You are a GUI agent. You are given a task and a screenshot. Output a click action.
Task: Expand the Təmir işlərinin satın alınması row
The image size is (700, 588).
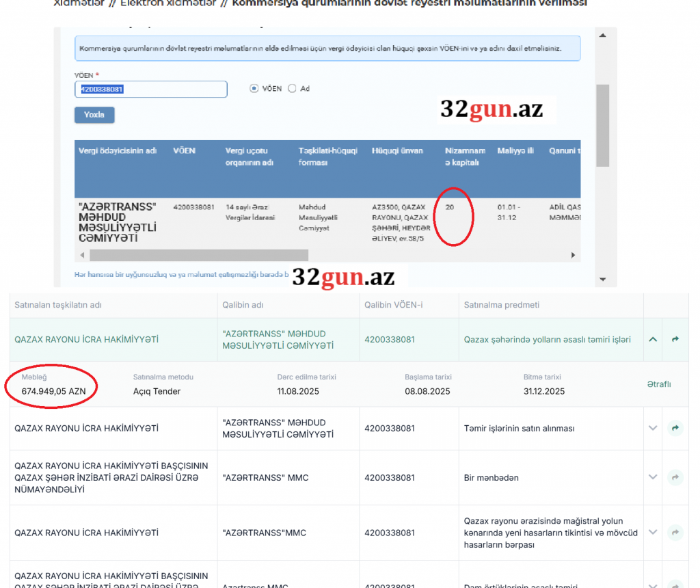point(653,428)
